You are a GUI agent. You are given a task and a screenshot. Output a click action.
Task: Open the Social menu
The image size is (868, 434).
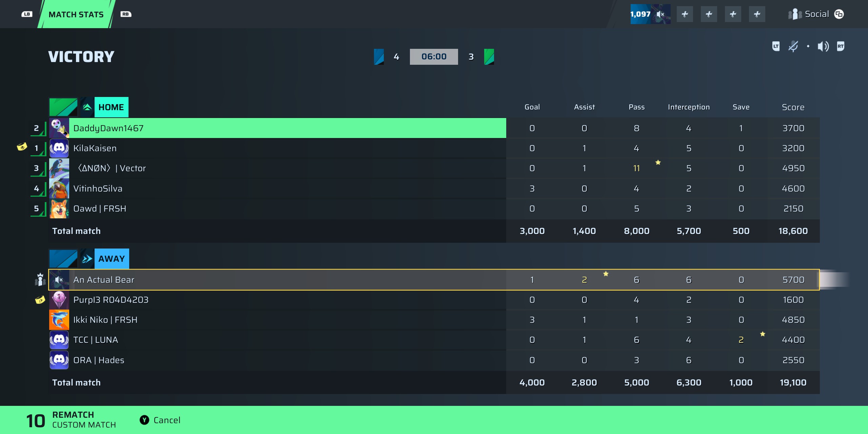(816, 14)
